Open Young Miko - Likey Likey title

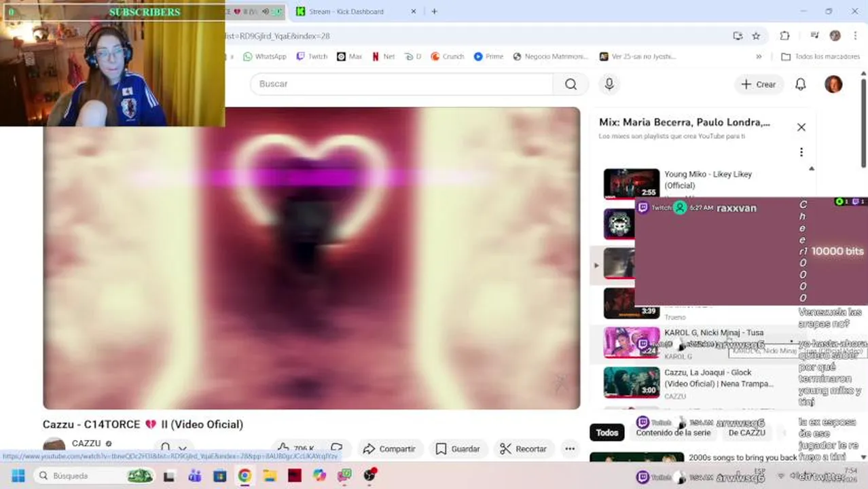pos(708,179)
